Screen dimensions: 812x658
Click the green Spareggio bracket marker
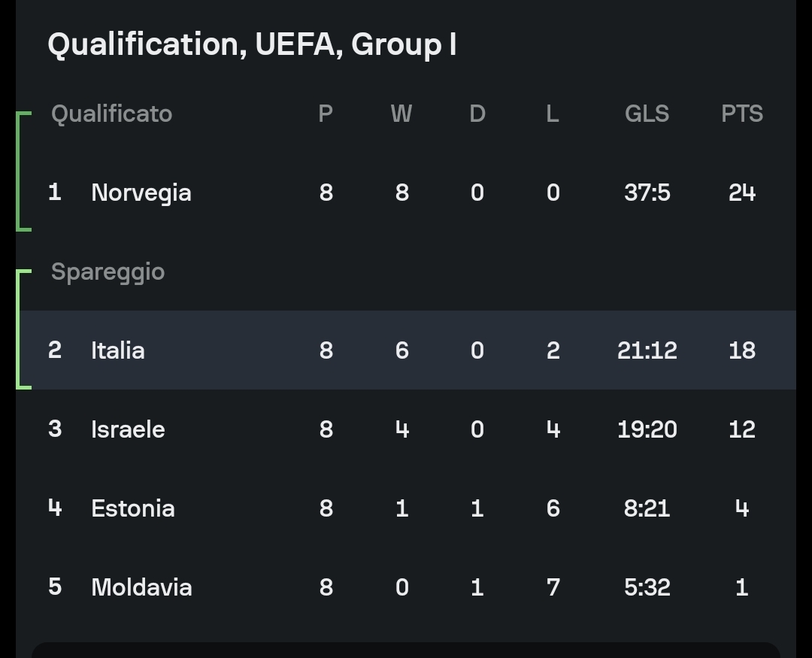(23, 329)
